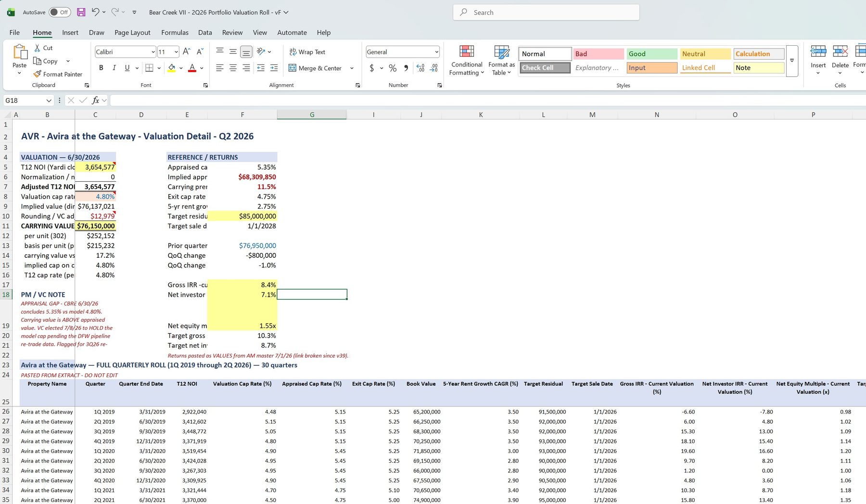Apply underline formatting

[x=127, y=68]
